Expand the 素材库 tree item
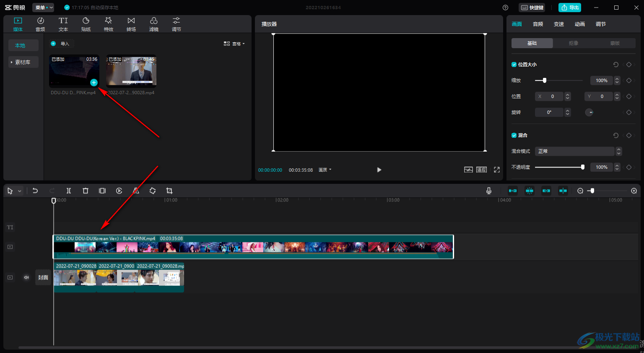This screenshot has height=353, width=644. pyautogui.click(x=23, y=62)
